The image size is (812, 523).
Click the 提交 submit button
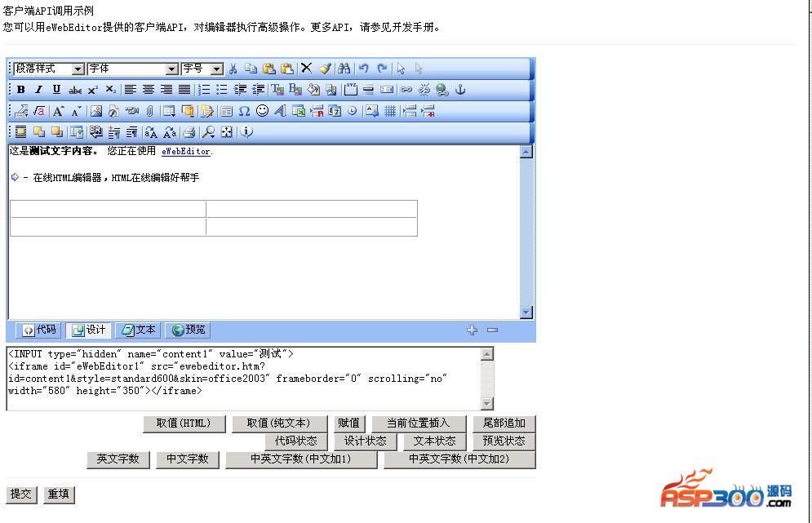click(x=21, y=494)
